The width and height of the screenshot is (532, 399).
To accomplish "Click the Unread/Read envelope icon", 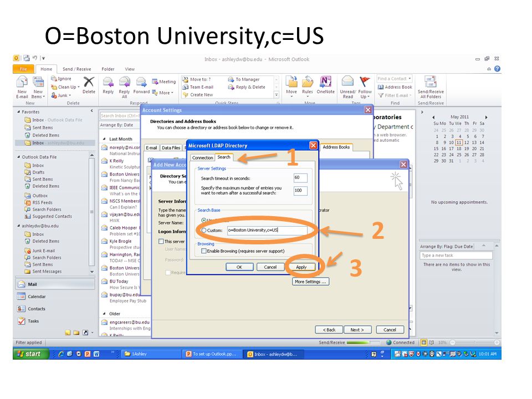I will [348, 82].
